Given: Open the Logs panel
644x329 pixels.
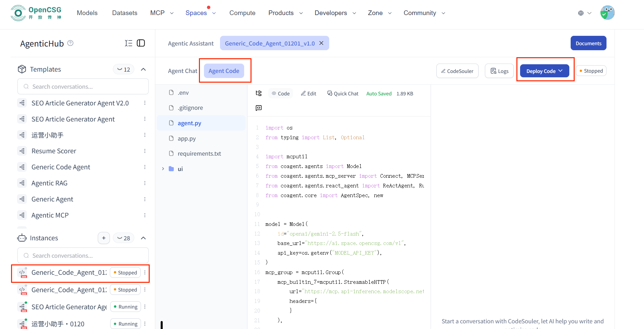Looking at the screenshot, I should point(499,71).
